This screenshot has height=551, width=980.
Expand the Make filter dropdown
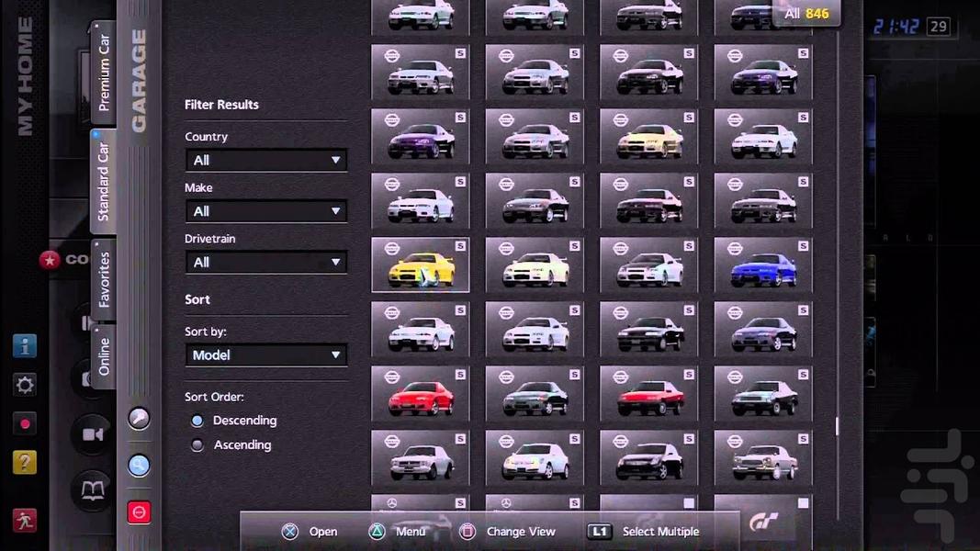266,212
